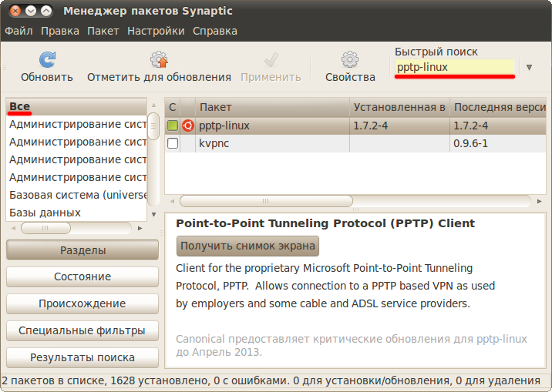Click the Применить checkmark icon

coord(271,59)
